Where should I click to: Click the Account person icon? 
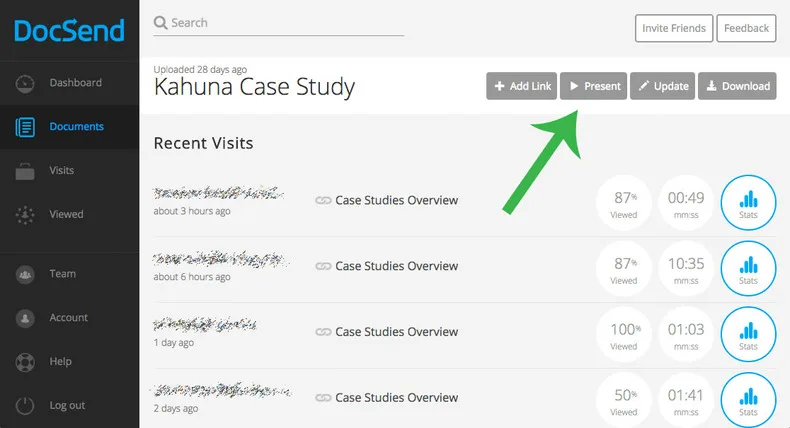pyautogui.click(x=25, y=318)
